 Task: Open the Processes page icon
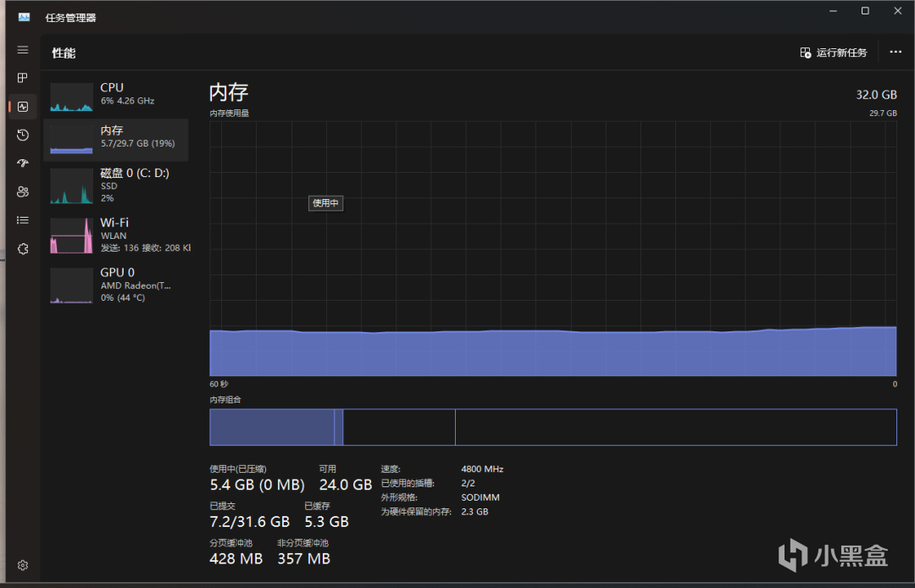23,78
